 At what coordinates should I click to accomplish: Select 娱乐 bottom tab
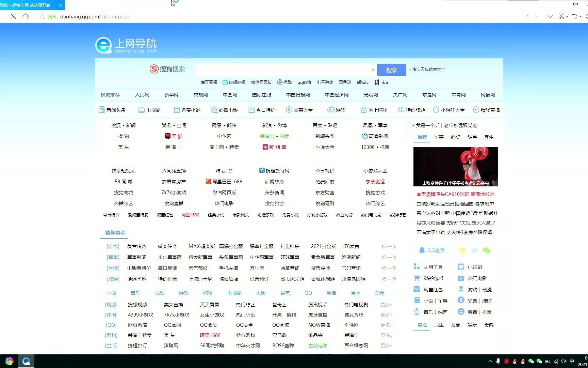pos(472,324)
